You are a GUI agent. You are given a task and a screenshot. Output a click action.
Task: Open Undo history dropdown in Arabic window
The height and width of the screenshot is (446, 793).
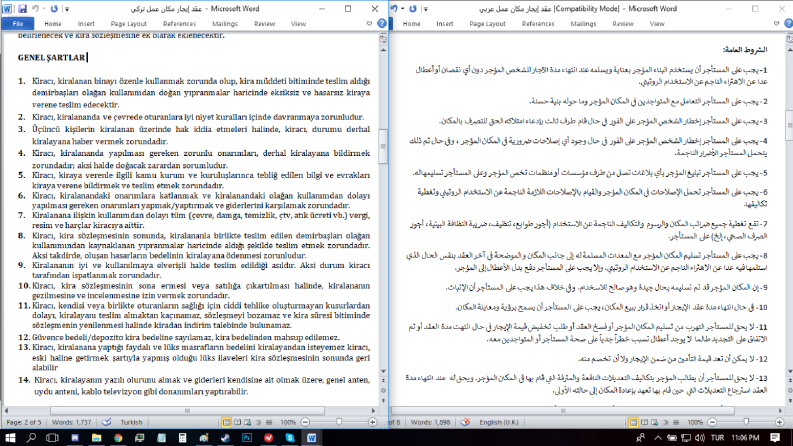[402, 9]
